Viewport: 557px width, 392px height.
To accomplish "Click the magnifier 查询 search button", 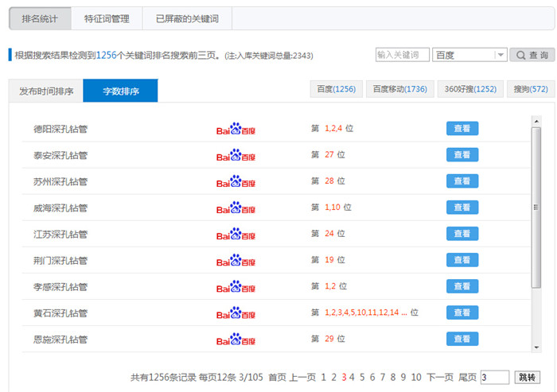I will pyautogui.click(x=532, y=55).
